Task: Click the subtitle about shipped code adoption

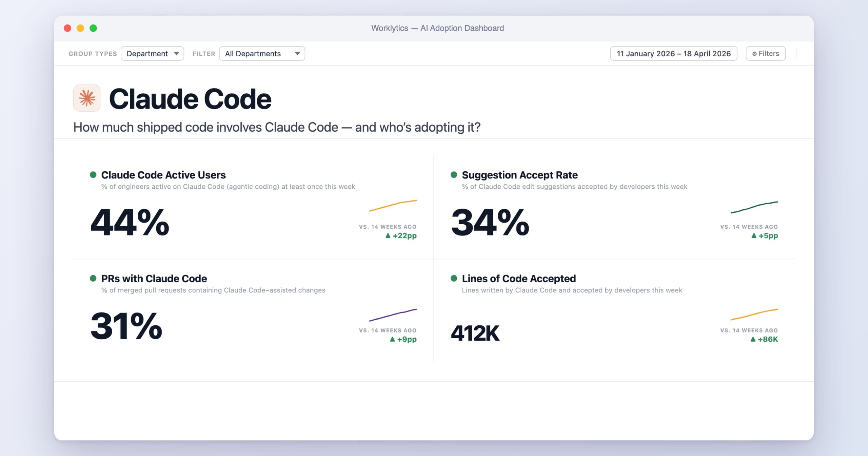Action: (x=277, y=127)
